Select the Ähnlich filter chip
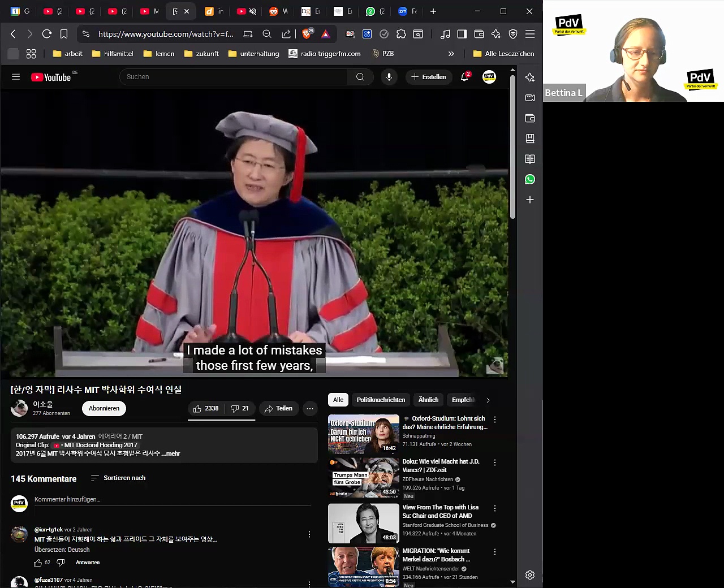The width and height of the screenshot is (724, 588). (428, 400)
